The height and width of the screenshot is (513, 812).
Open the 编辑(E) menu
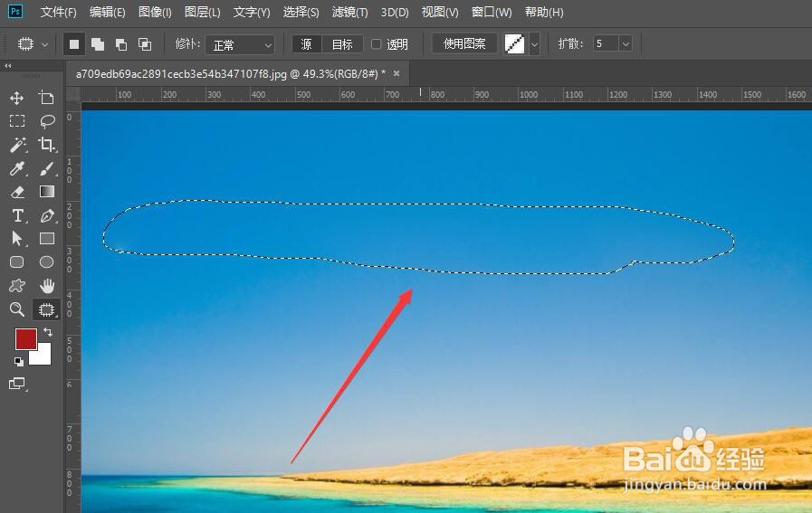coord(107,12)
